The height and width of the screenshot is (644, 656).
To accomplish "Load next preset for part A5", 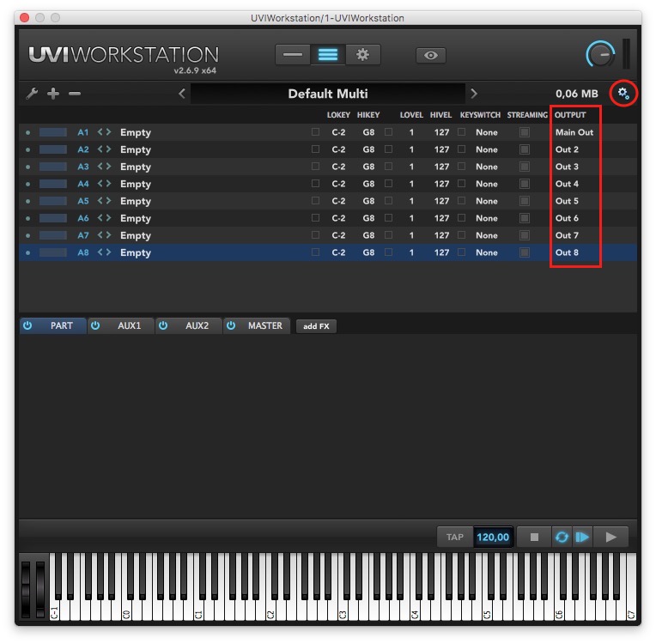I will pos(109,200).
